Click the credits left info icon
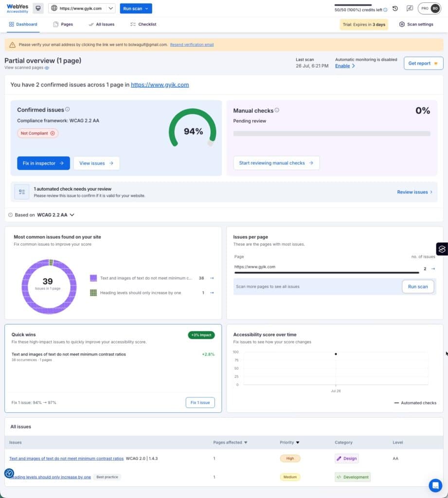The width and height of the screenshot is (448, 498). pos(385,10)
